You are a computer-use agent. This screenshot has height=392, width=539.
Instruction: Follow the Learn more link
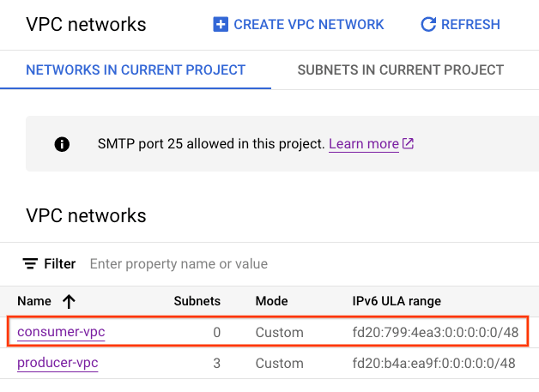tap(363, 144)
